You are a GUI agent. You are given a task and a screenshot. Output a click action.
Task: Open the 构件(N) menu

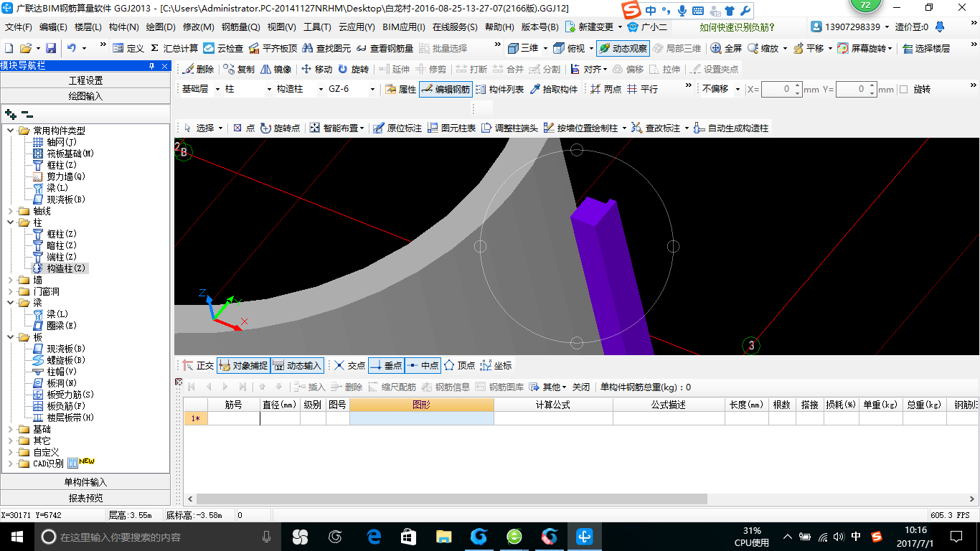(123, 27)
